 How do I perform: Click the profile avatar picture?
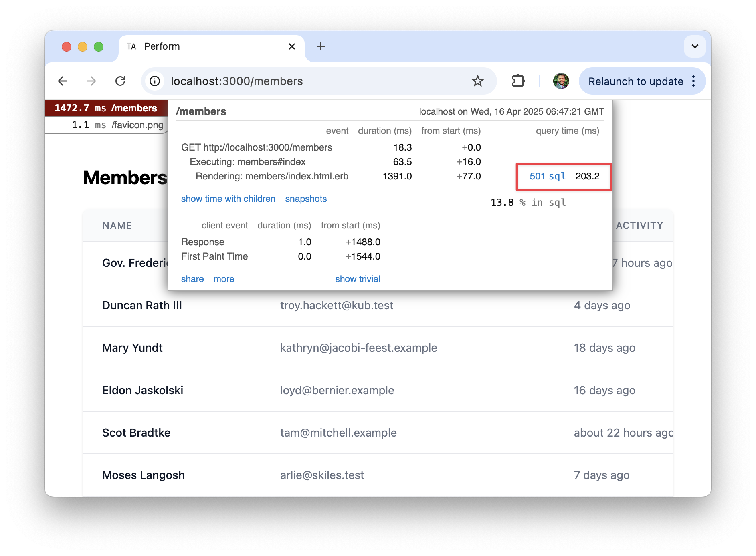pos(561,81)
